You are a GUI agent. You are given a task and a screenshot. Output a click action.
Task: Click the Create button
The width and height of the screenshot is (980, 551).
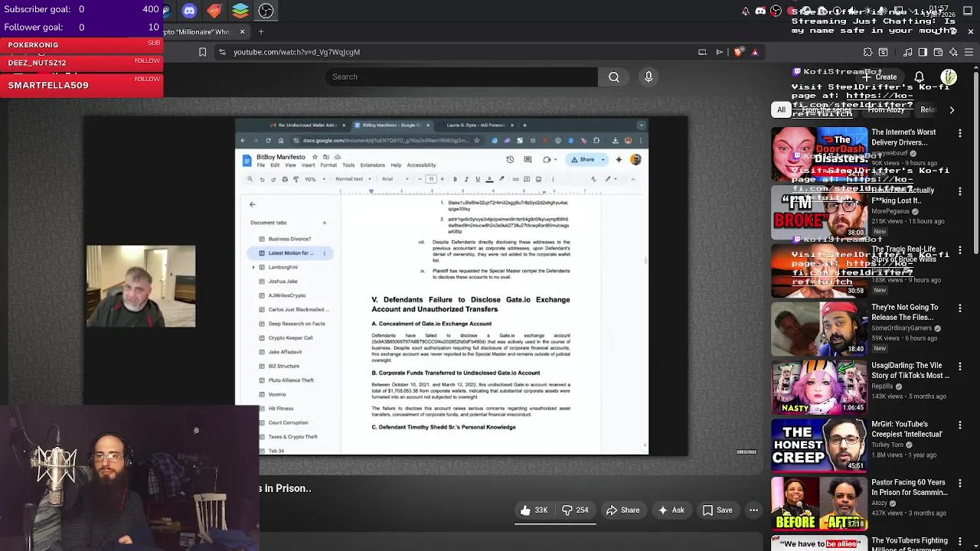click(878, 77)
